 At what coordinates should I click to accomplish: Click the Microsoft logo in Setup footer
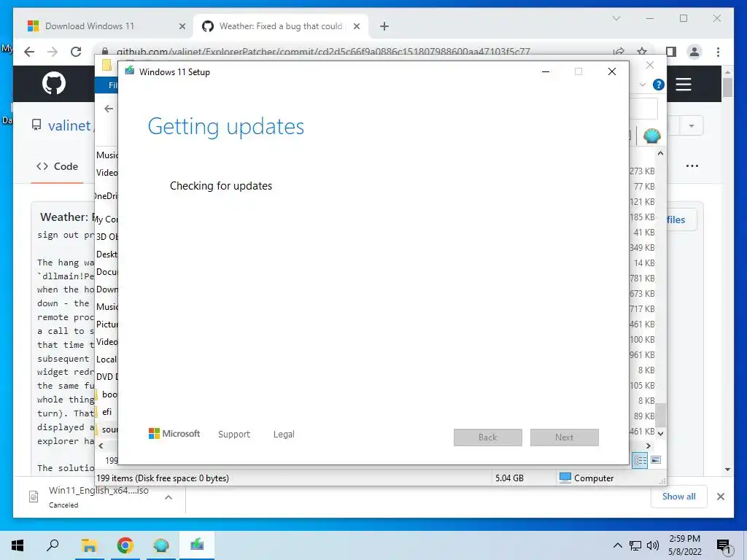tap(174, 434)
